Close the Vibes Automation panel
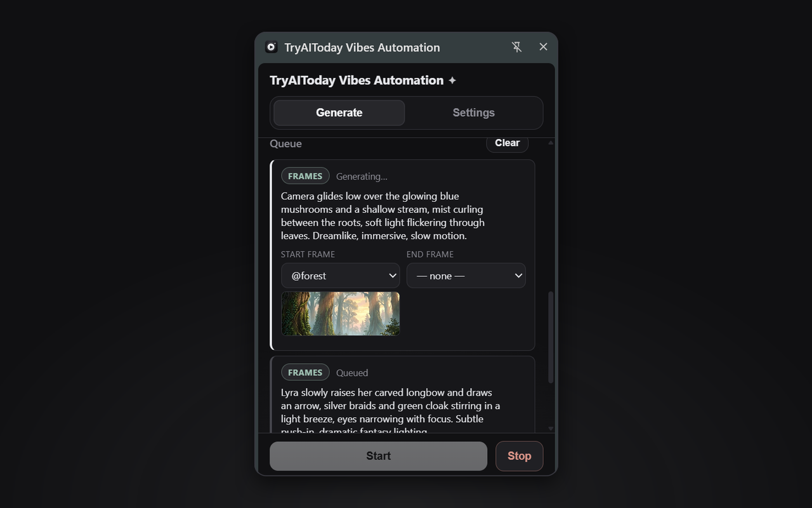The height and width of the screenshot is (508, 812). click(543, 47)
